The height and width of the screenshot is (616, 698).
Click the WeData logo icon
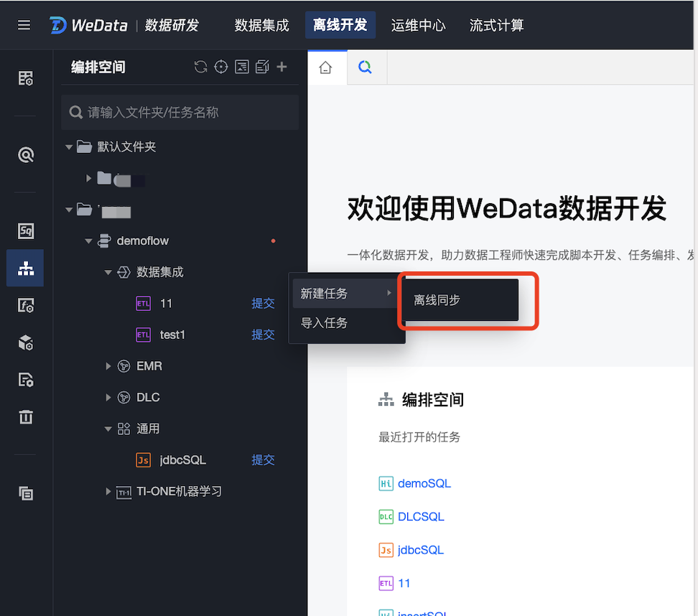58,25
